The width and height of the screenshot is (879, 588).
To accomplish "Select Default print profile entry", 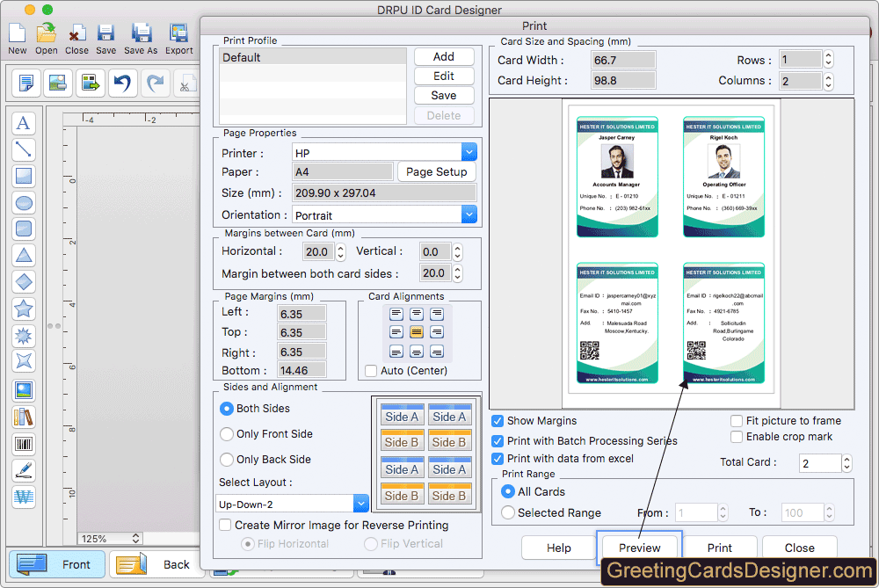I will coord(313,57).
